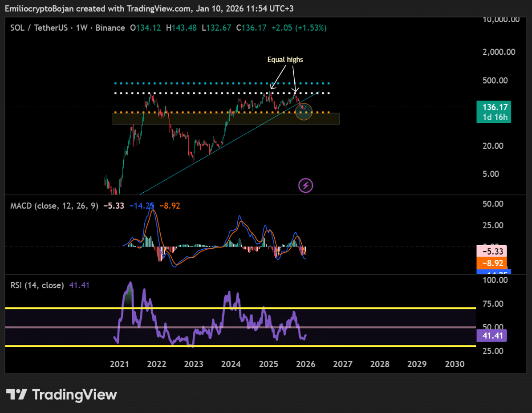The height and width of the screenshot is (413, 532).
Task: Click the 2021 label on time axis
Action: click(119, 364)
